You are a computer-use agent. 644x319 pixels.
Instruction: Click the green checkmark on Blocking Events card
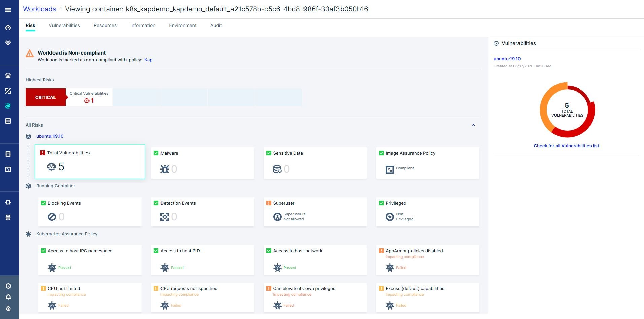(44, 203)
